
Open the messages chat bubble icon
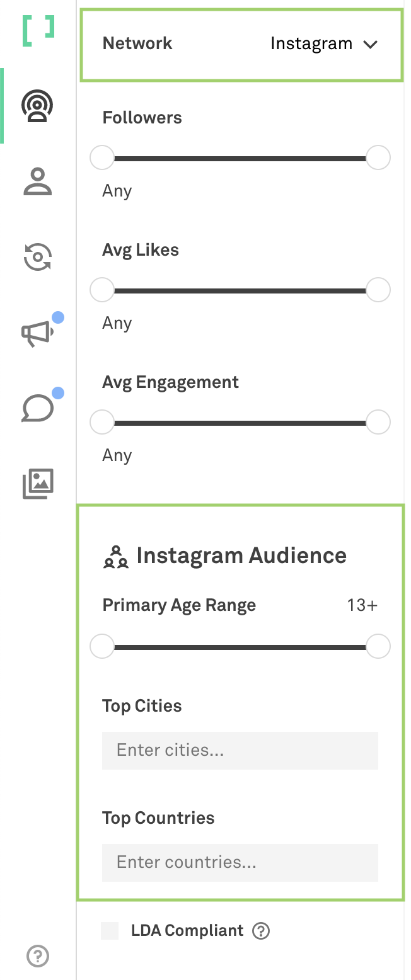pyautogui.click(x=38, y=407)
